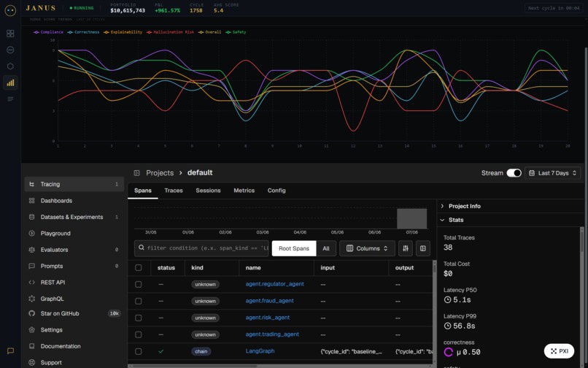Open Star on GitHub menu item
The height and width of the screenshot is (368, 588).
[74, 313]
